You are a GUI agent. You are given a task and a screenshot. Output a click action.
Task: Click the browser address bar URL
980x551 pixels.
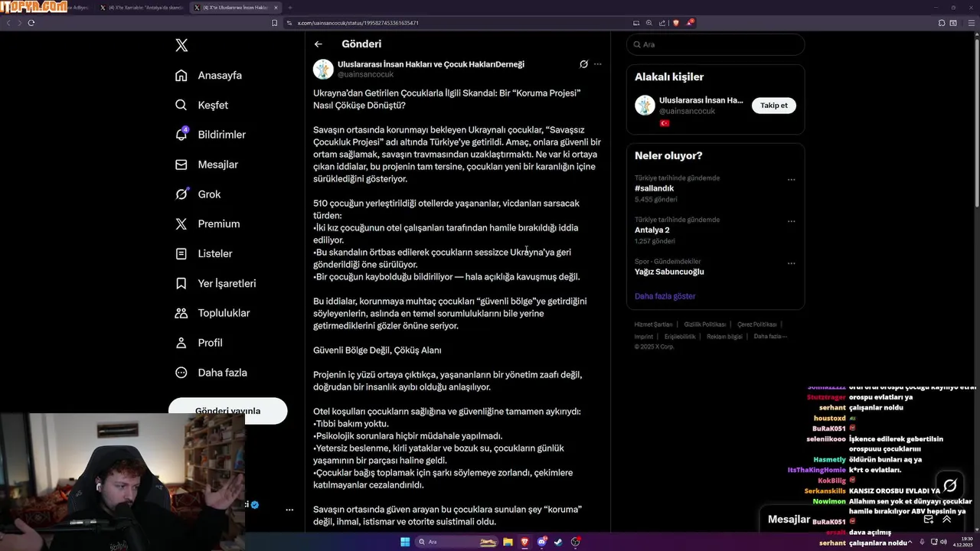pos(358,23)
